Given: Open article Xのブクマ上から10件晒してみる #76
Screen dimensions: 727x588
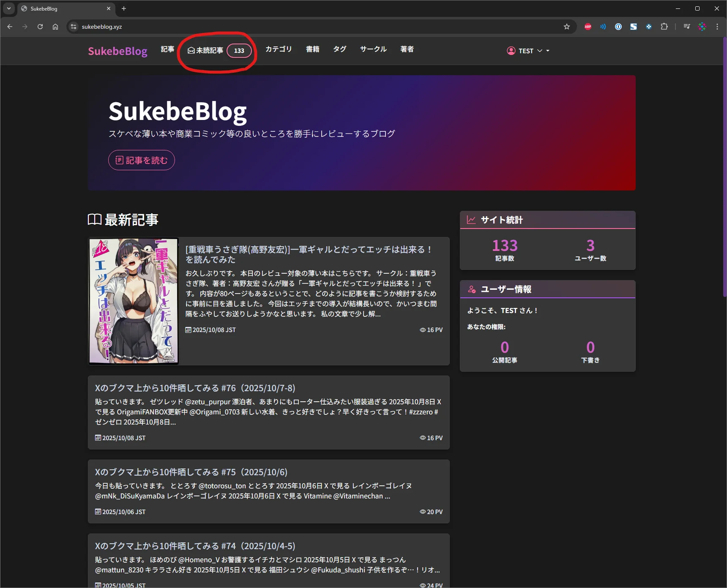Looking at the screenshot, I should 195,388.
